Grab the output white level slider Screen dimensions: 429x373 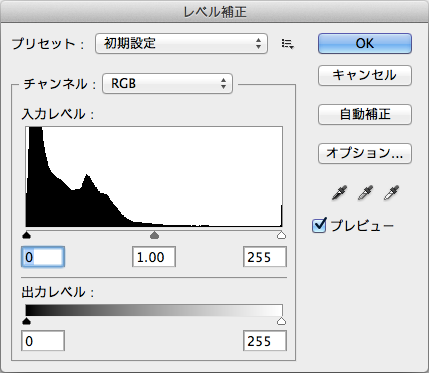tap(282, 321)
